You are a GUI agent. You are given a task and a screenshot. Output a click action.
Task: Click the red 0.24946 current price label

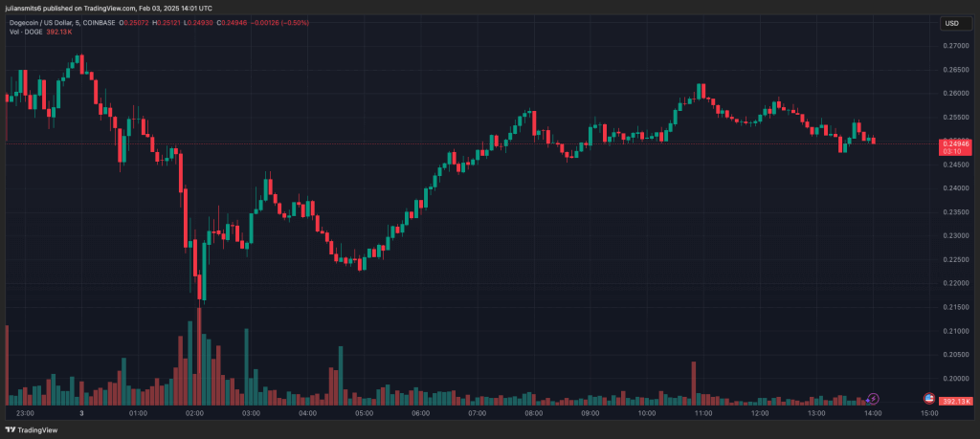coord(956,143)
